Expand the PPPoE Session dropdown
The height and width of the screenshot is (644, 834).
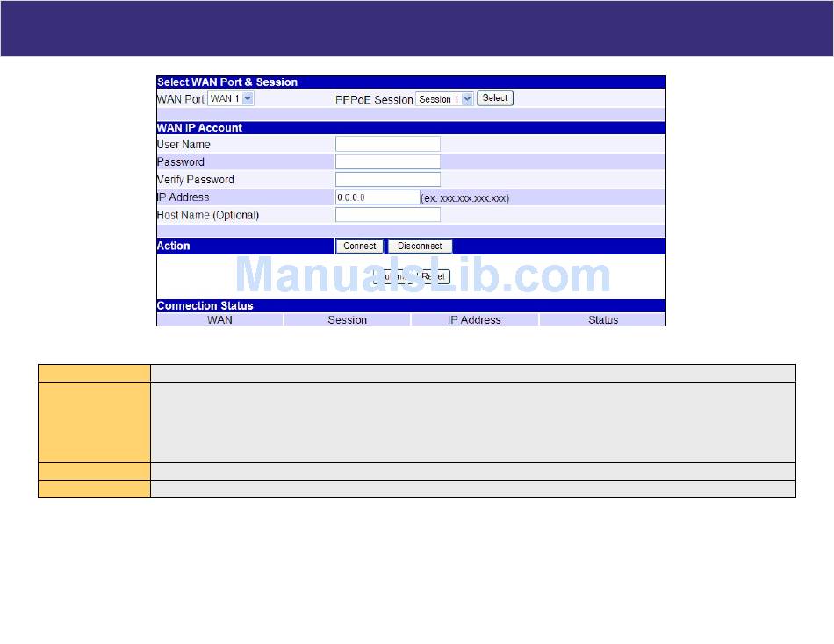coord(444,99)
